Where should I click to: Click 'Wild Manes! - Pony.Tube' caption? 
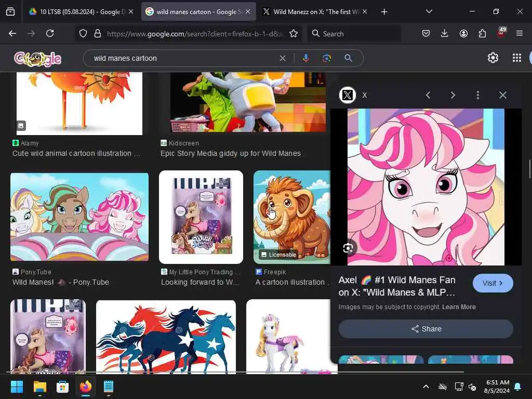coord(61,282)
